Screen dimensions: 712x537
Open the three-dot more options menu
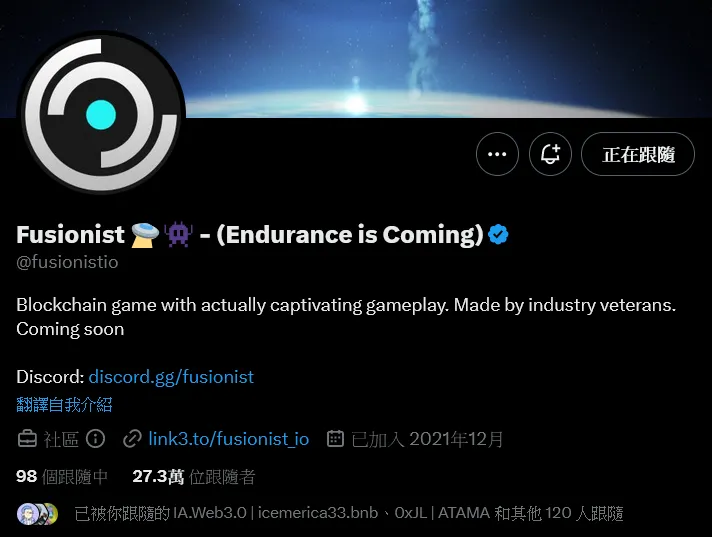(x=497, y=154)
